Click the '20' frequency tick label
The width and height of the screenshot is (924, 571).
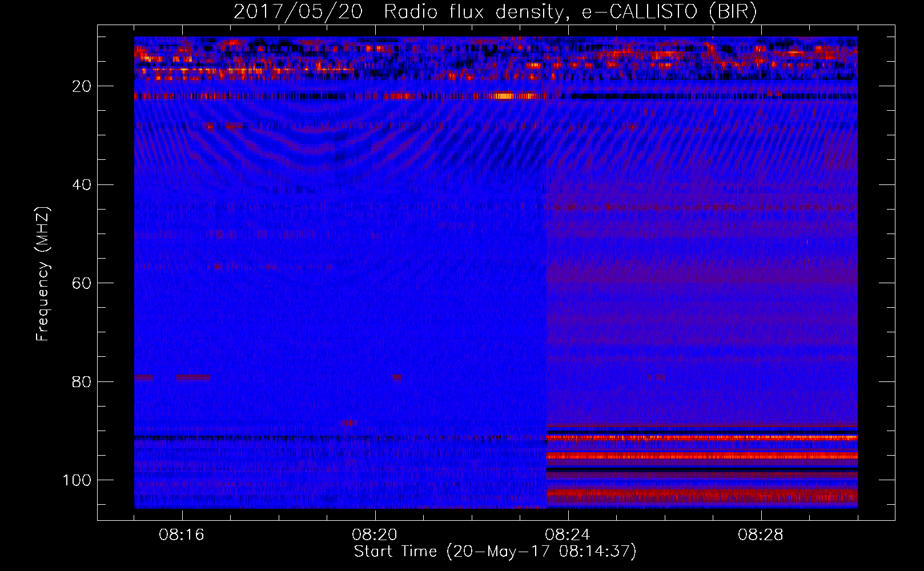82,86
